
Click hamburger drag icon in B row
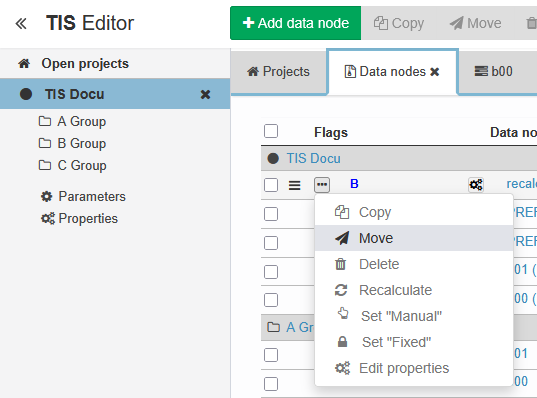(x=295, y=185)
